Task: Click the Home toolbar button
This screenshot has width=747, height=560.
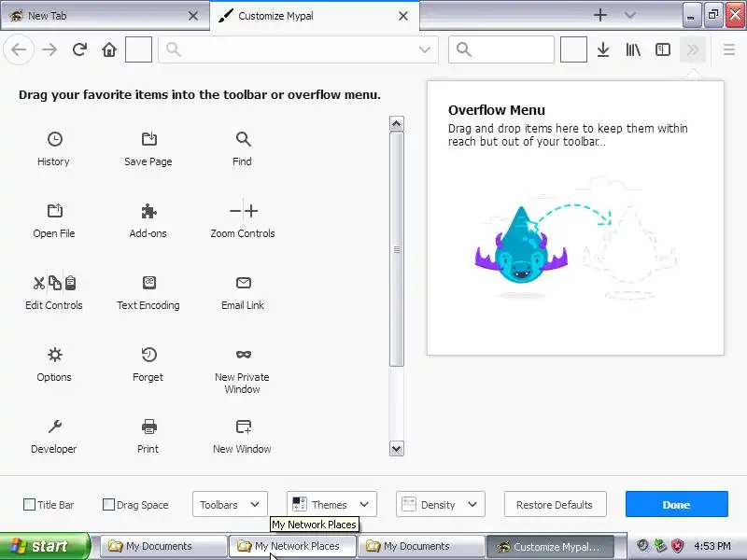Action: (x=109, y=49)
